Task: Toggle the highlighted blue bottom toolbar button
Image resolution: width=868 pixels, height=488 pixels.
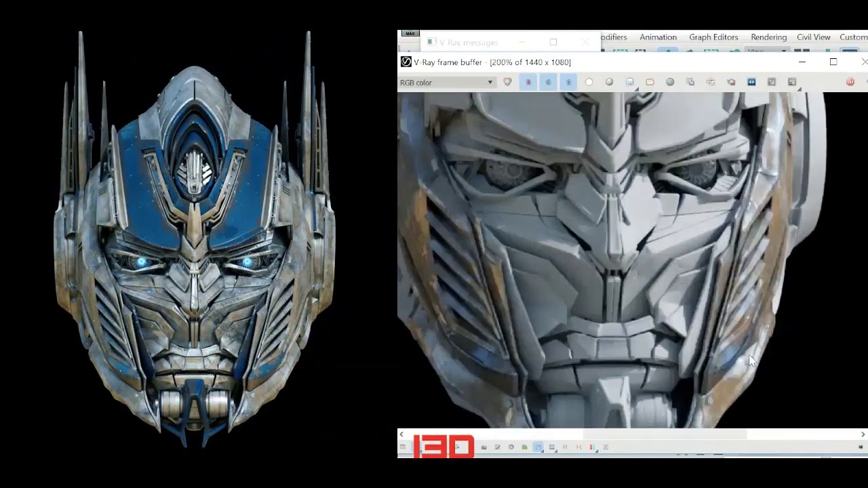Action: (538, 447)
